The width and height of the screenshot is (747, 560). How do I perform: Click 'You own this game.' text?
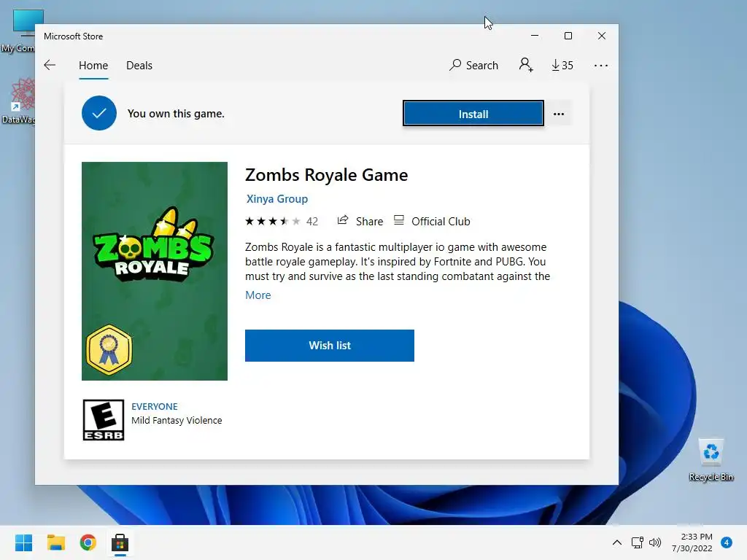(x=176, y=114)
